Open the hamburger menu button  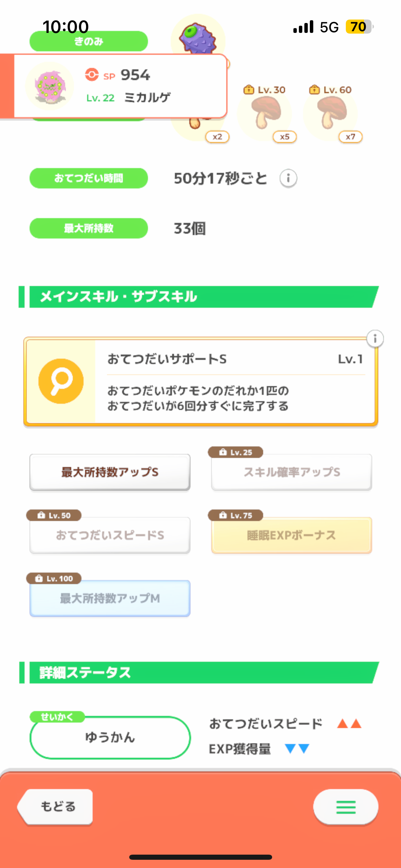[x=345, y=807]
